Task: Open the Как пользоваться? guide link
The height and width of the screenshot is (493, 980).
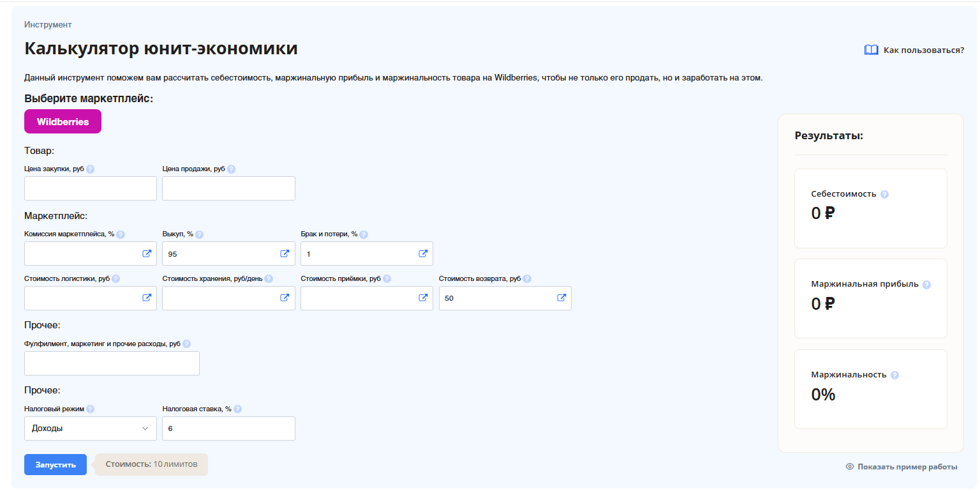Action: coord(914,50)
